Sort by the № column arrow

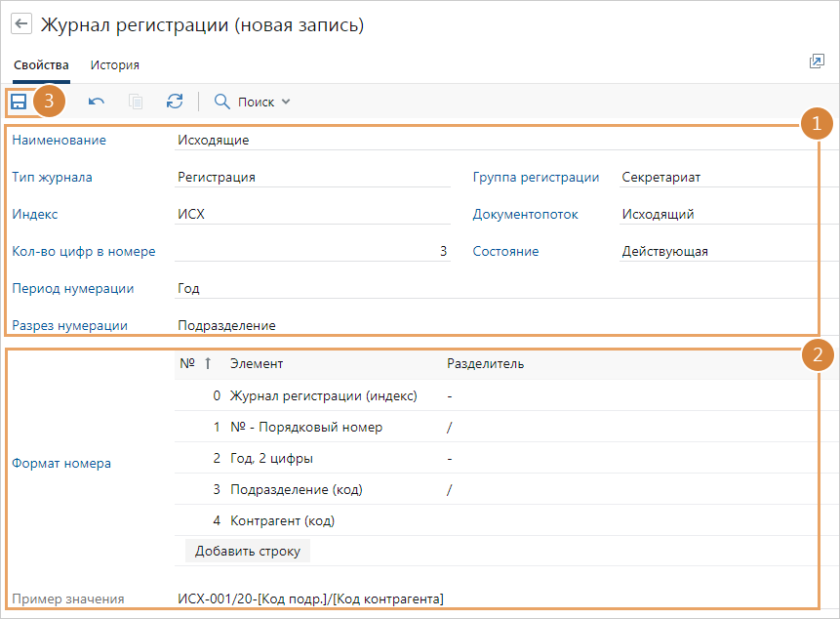point(207,364)
